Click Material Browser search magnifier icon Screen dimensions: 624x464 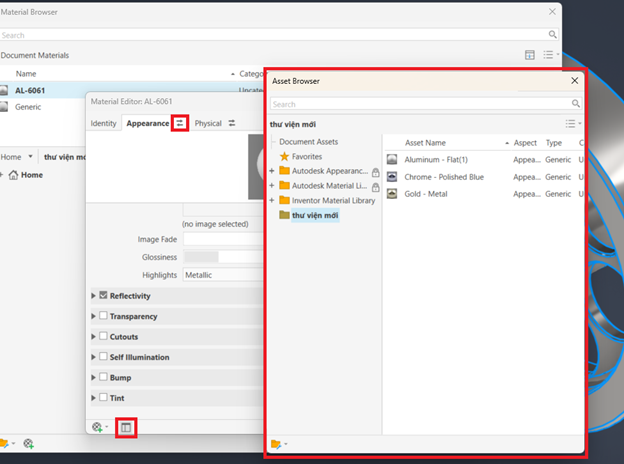point(552,35)
